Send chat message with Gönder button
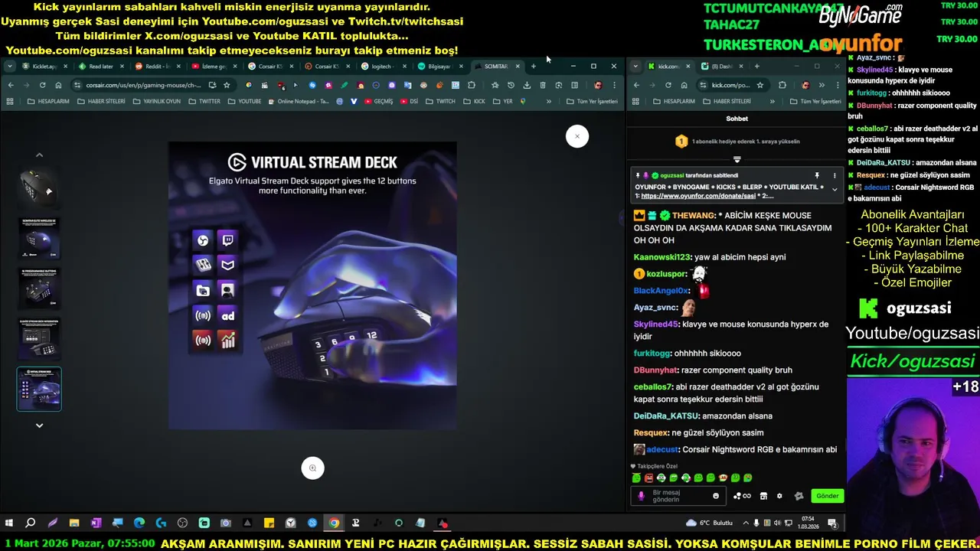This screenshot has width=980, height=551. tap(827, 496)
